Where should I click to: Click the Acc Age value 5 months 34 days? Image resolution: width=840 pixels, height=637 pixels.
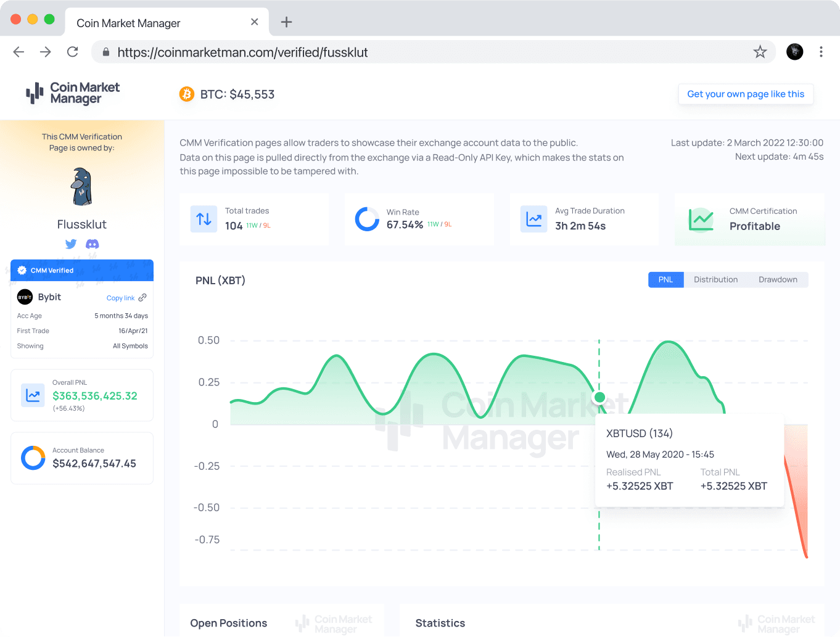pos(121,316)
